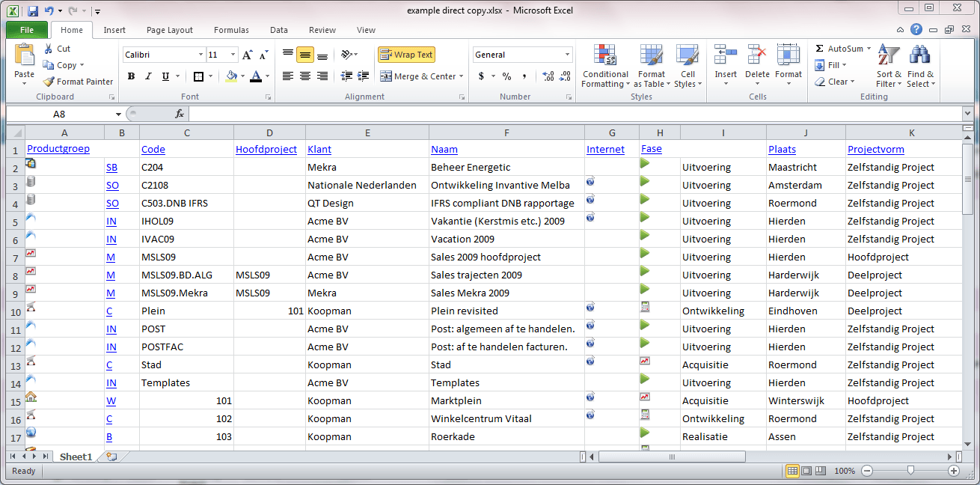Click the Cut scissors icon
This screenshot has height=485, width=980.
pyautogui.click(x=49, y=49)
